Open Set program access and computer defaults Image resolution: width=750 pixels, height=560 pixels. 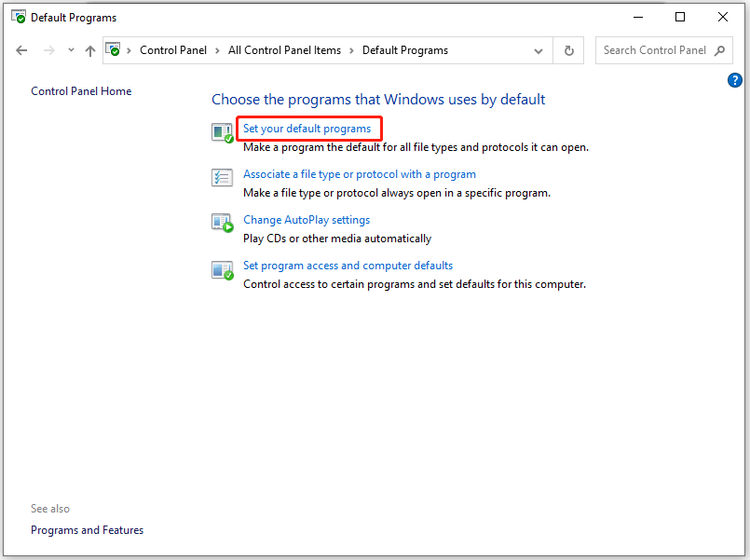click(x=348, y=266)
